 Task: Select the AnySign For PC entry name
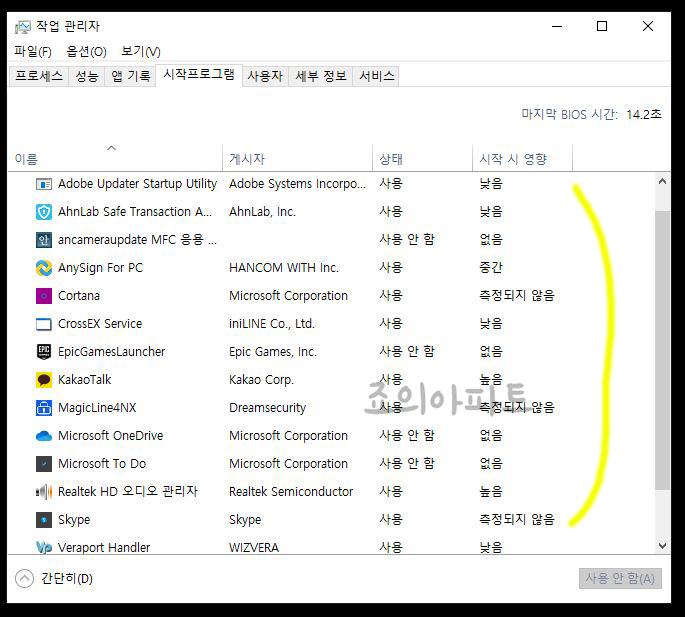point(100,268)
